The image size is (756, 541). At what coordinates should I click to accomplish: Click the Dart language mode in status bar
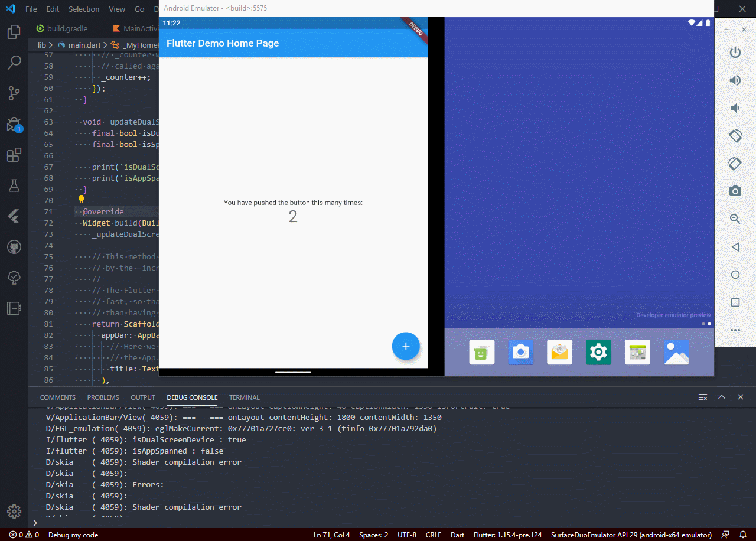pos(457,535)
